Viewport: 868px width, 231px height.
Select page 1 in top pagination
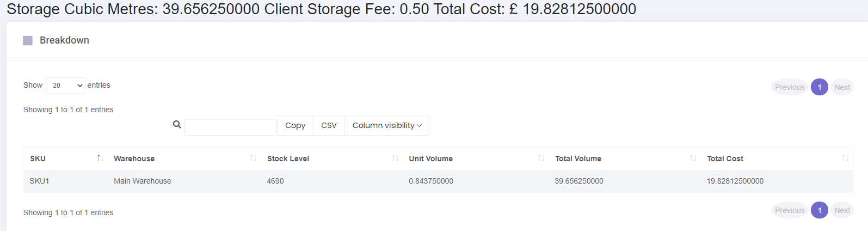820,87
